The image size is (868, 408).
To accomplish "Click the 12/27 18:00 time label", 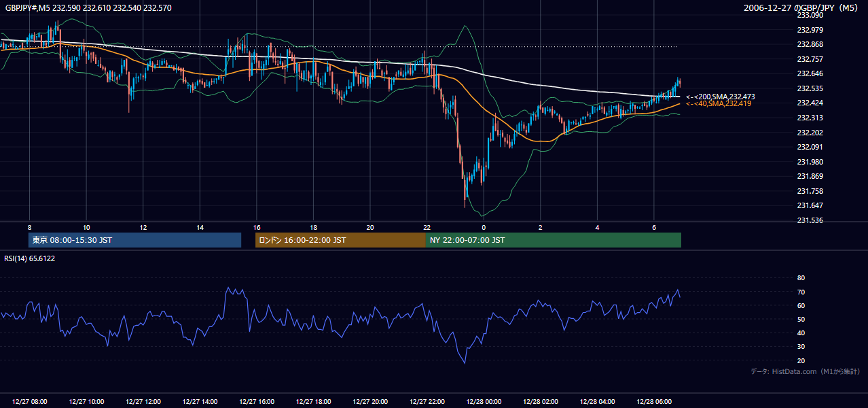I will [x=313, y=402].
